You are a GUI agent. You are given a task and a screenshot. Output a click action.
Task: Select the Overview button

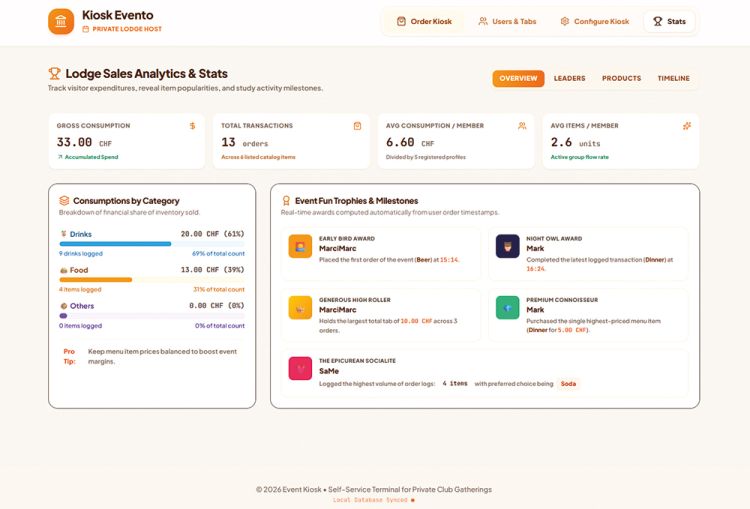point(518,78)
